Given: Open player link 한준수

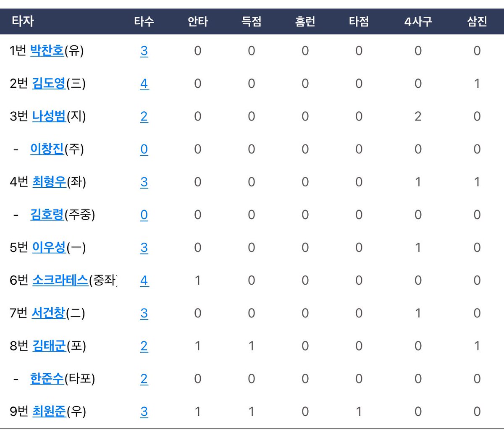Looking at the screenshot, I should coord(47,379).
